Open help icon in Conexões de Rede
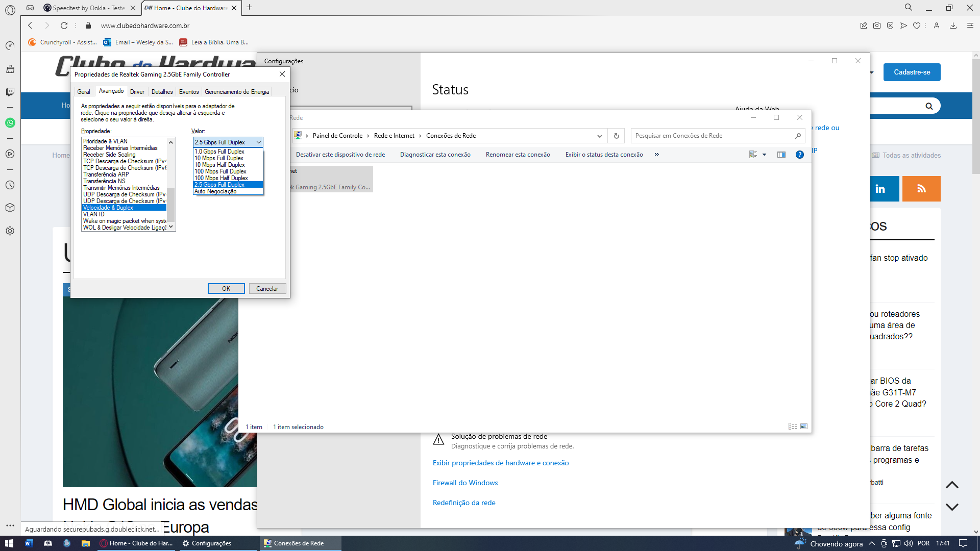The height and width of the screenshot is (551, 980). click(800, 155)
